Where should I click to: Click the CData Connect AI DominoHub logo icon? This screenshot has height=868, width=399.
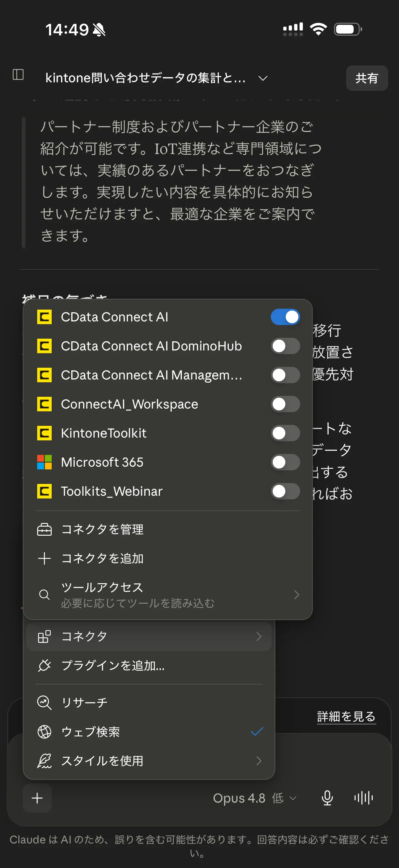[44, 346]
